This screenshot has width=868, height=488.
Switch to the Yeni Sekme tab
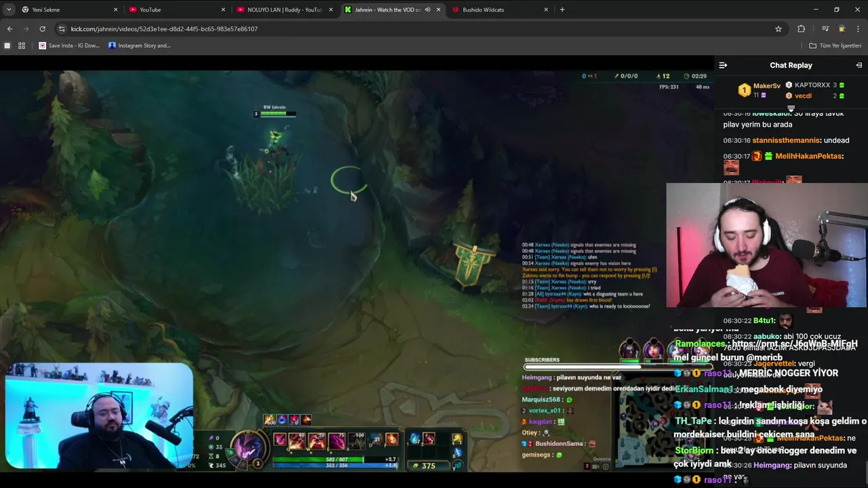pyautogui.click(x=68, y=9)
